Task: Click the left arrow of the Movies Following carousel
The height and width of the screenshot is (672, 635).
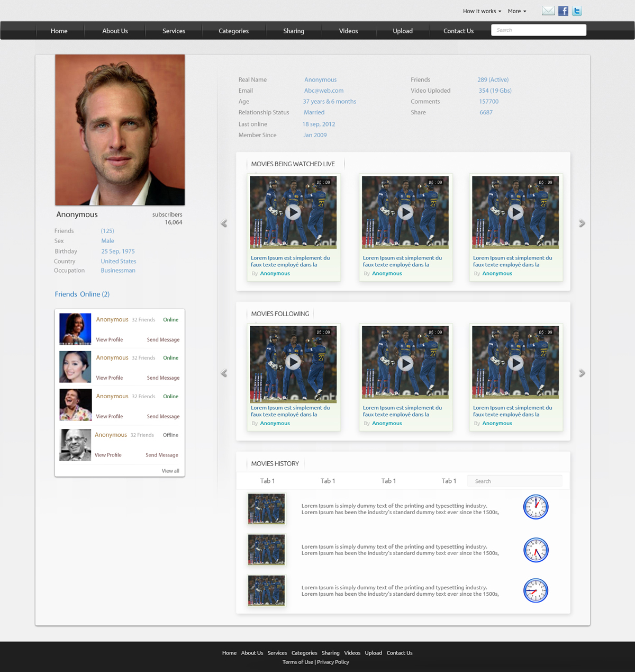Action: click(223, 373)
